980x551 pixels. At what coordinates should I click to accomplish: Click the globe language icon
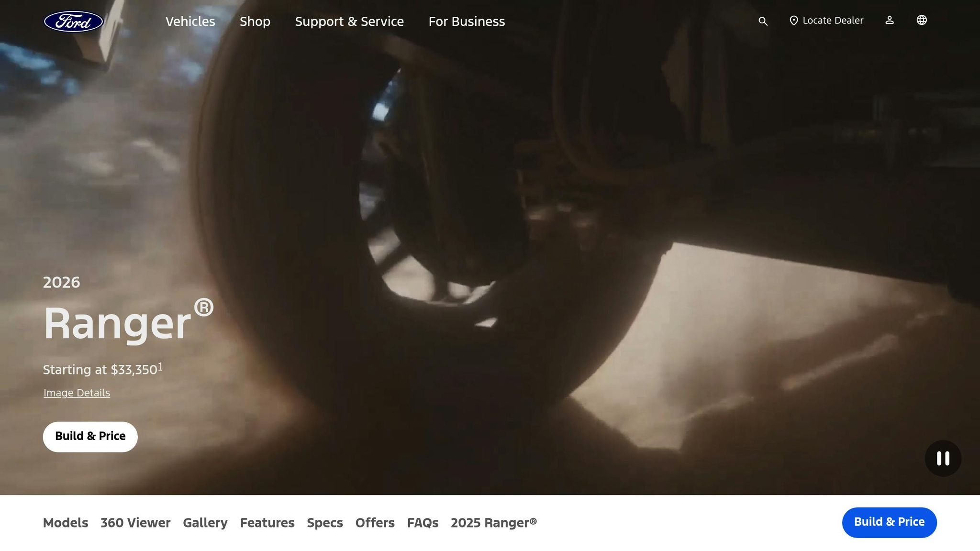tap(922, 20)
